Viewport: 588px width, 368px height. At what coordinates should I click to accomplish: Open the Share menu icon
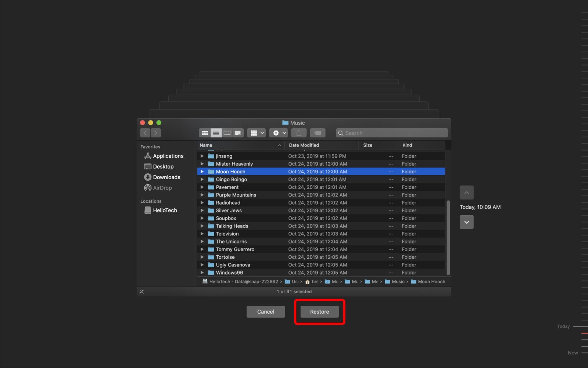[x=299, y=133]
